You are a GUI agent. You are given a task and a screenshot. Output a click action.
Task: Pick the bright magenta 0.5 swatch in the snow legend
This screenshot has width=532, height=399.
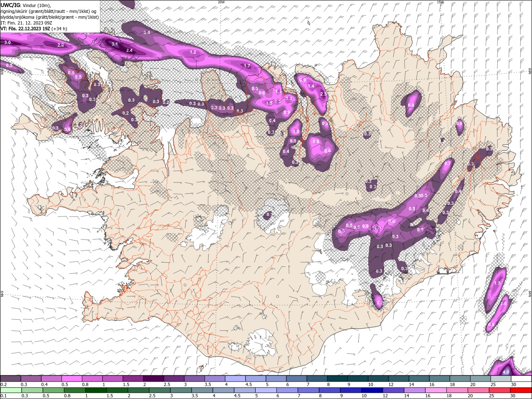tap(71, 378)
